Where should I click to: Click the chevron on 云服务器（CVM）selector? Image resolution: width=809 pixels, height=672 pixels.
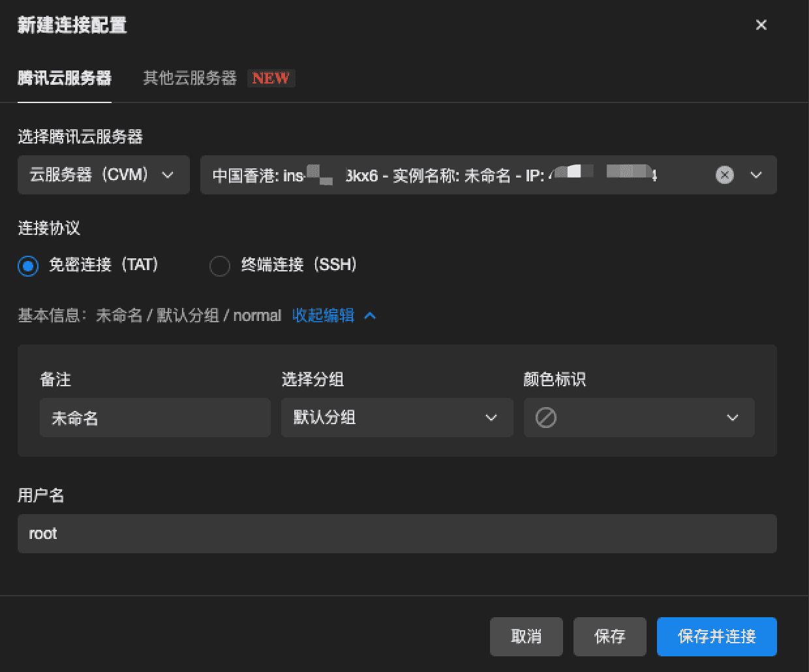tap(168, 175)
